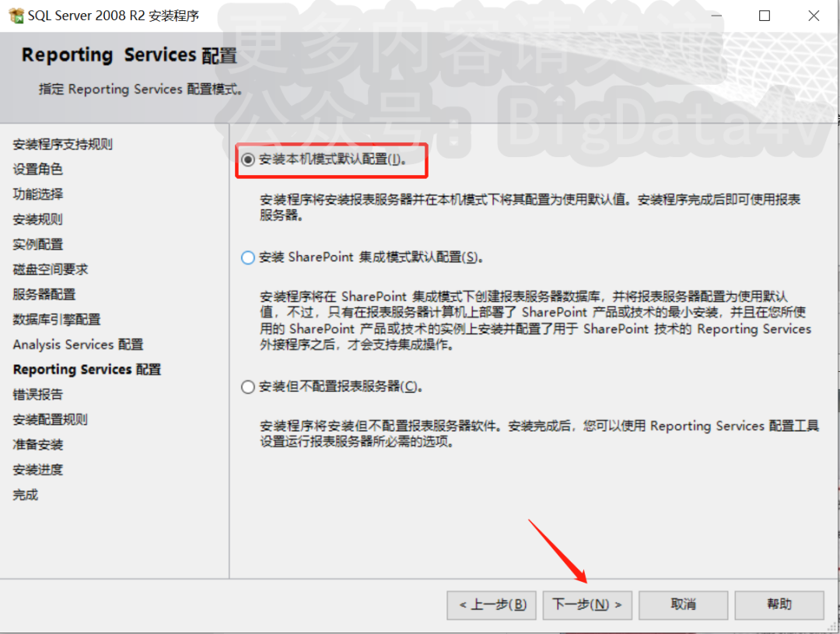The image size is (840, 634).
Task: Select the 完成 step in sidebar
Action: pyautogui.click(x=25, y=495)
